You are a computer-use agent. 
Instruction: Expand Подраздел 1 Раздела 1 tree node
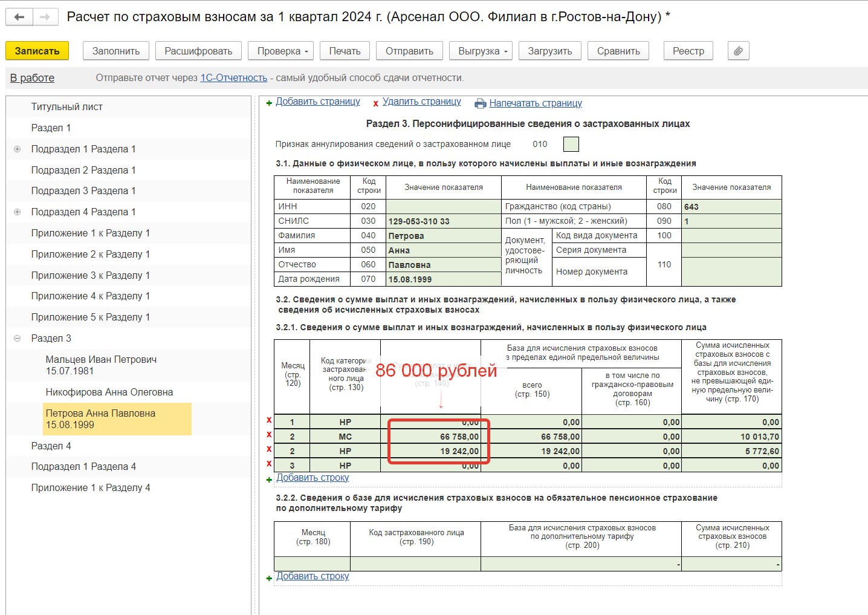click(x=18, y=149)
